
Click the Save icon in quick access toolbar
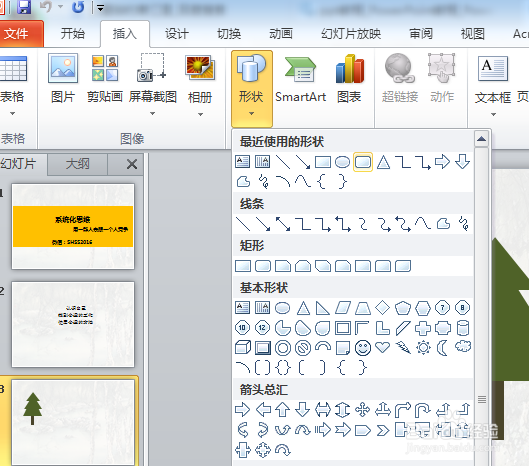point(24,7)
